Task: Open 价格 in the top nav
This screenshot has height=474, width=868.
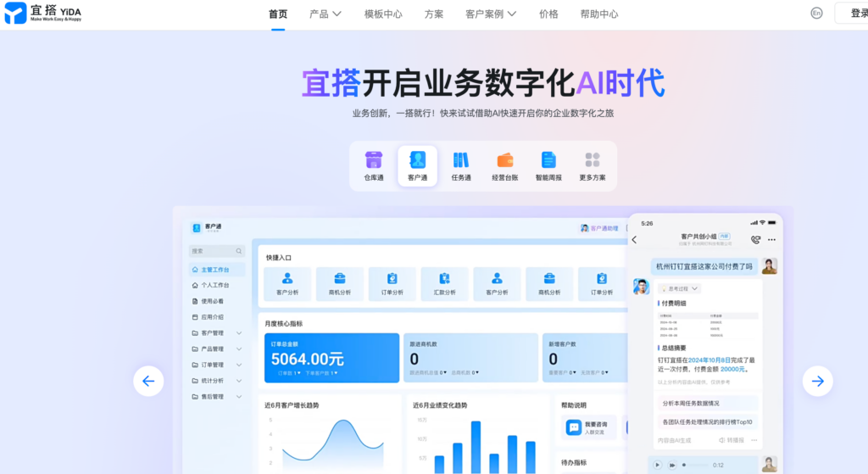Action: click(x=548, y=14)
